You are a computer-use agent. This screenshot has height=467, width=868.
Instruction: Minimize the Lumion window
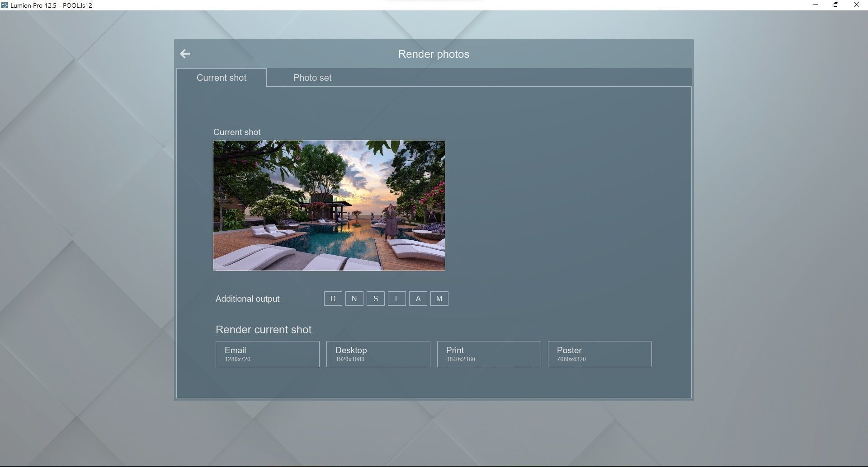tap(816, 5)
